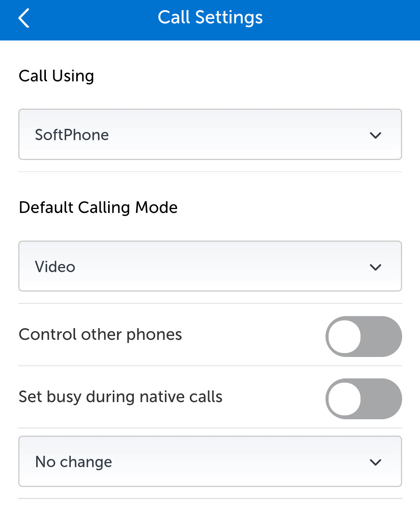This screenshot has height=508, width=420.
Task: Click the white knob of Set busy toggle
Action: 345,399
